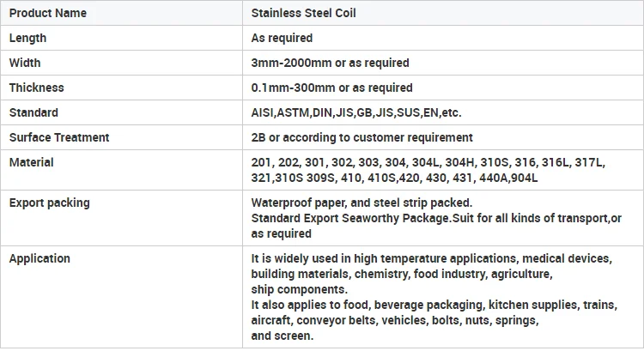Select the 3mm-2000mm width value
Viewport: 644px width, 351px height.
pyautogui.click(x=330, y=63)
